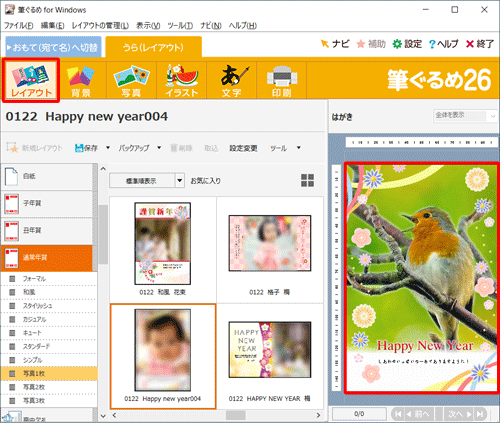Click the 設定変更 button
Viewport: 500px width, 423px height.
(x=243, y=148)
